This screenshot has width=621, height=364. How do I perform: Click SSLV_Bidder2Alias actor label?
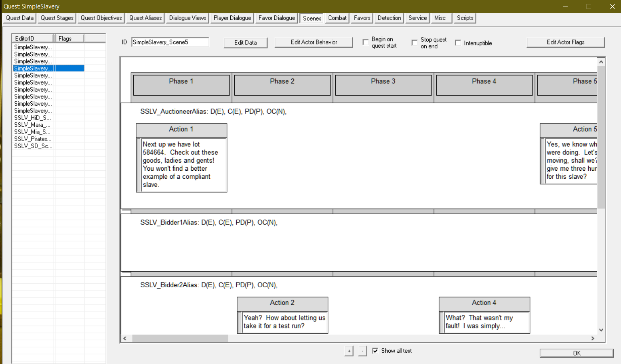tap(209, 285)
